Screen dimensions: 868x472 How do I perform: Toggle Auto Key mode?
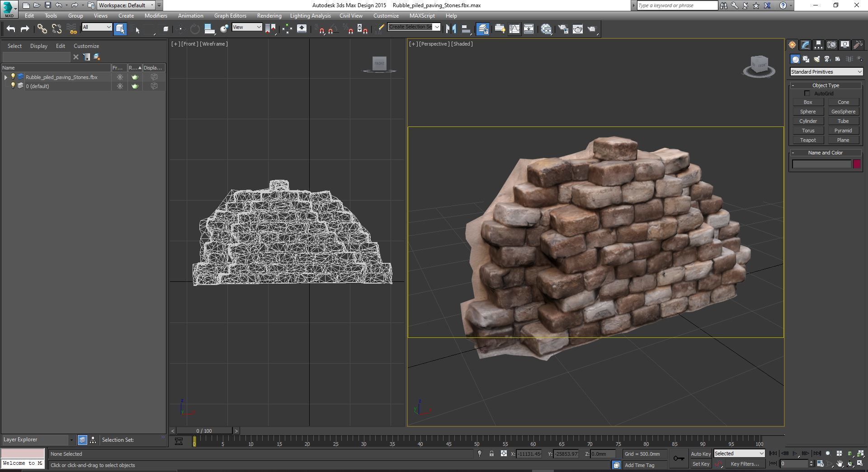pos(701,454)
